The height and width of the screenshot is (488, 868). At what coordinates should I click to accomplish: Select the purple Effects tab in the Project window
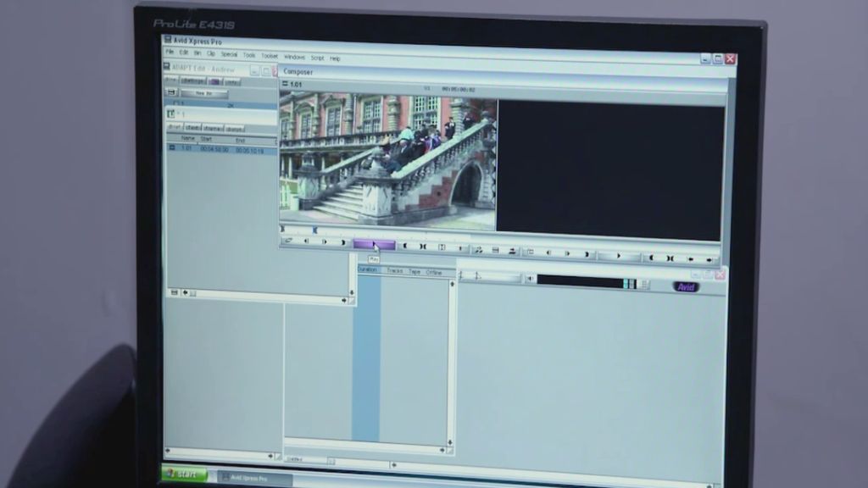pyautogui.click(x=214, y=82)
